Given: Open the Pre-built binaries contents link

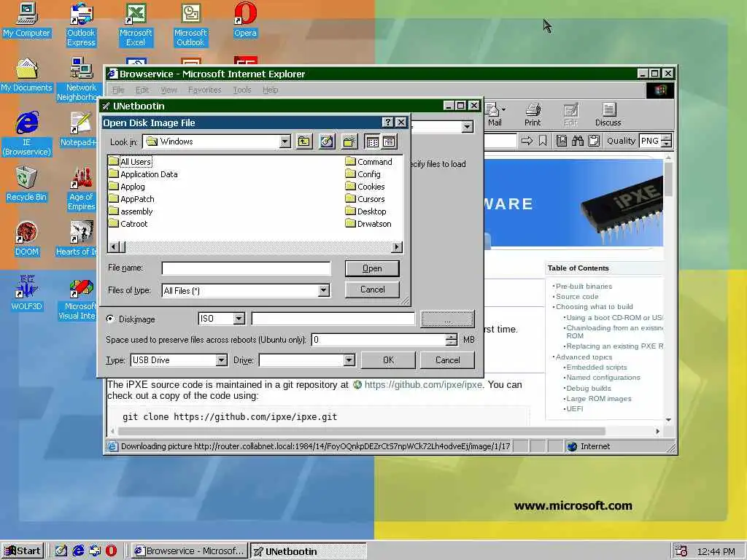Looking at the screenshot, I should click(x=584, y=286).
